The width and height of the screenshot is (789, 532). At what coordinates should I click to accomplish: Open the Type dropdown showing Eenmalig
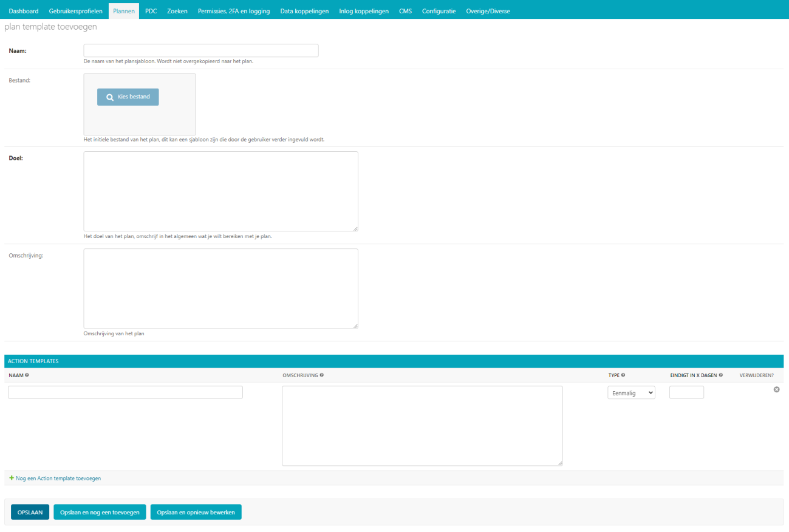click(x=631, y=393)
